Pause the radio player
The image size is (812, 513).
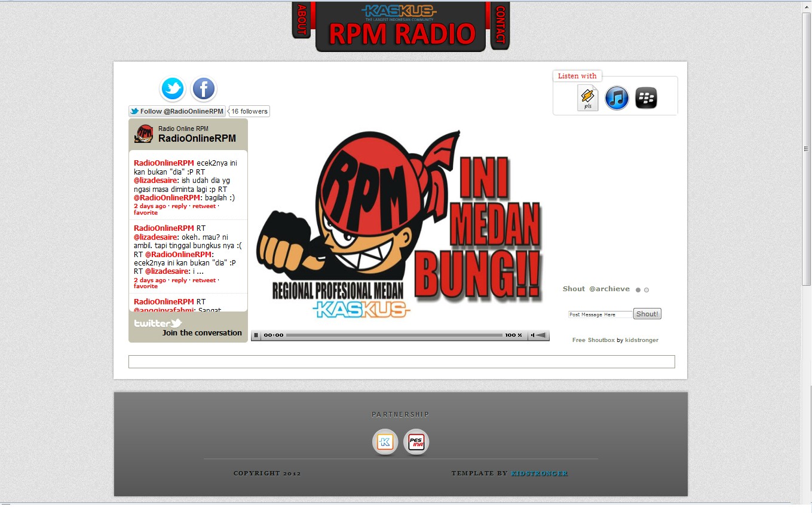pos(256,335)
